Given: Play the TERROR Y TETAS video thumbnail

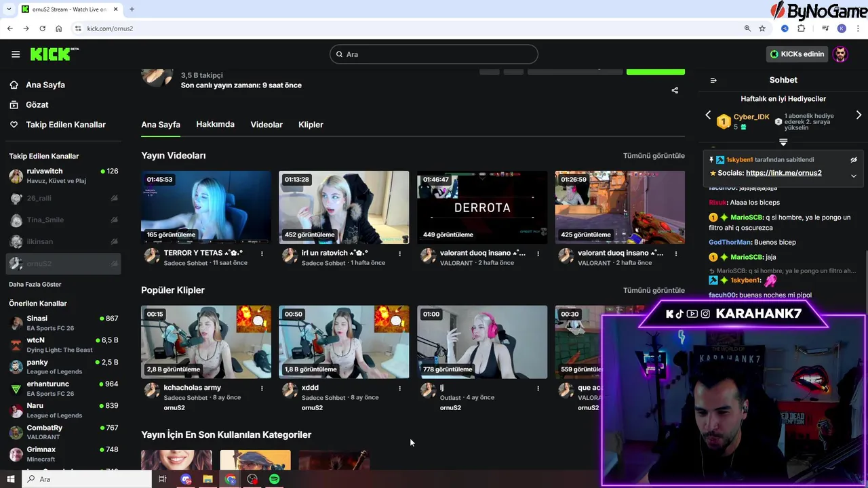Looking at the screenshot, I should tap(206, 207).
